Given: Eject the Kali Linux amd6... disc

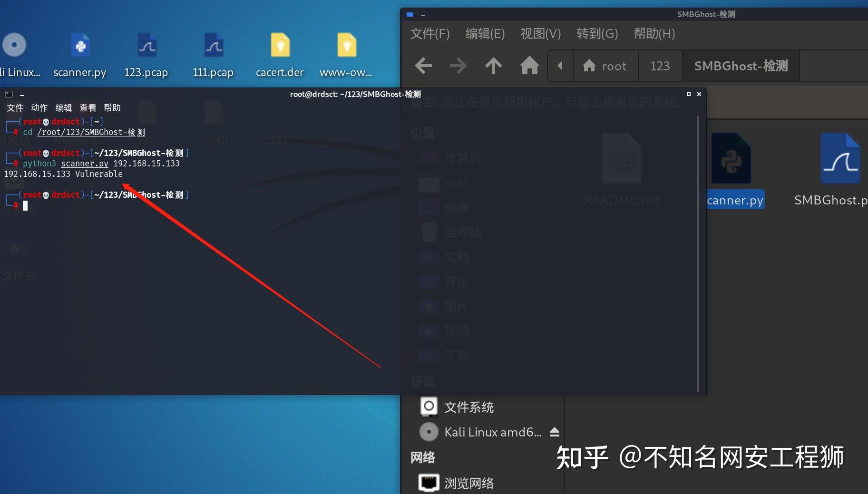Looking at the screenshot, I should [x=555, y=432].
